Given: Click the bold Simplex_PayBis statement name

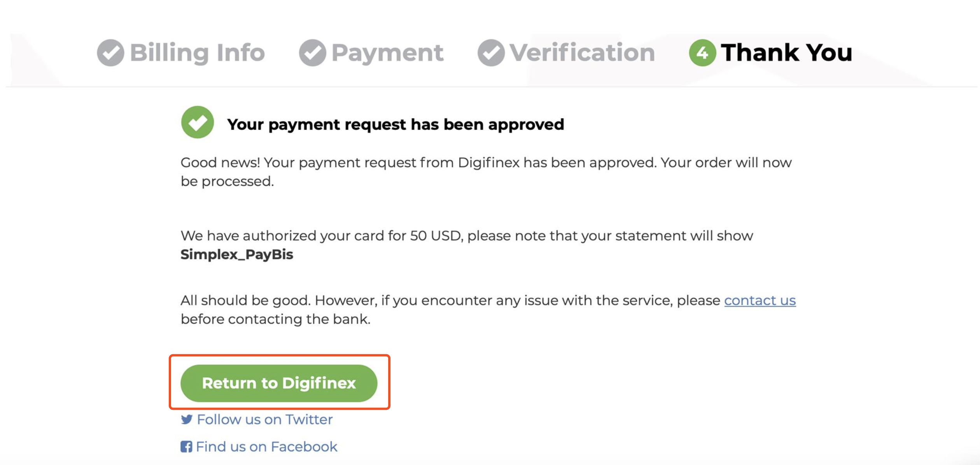Looking at the screenshot, I should pyautogui.click(x=237, y=254).
